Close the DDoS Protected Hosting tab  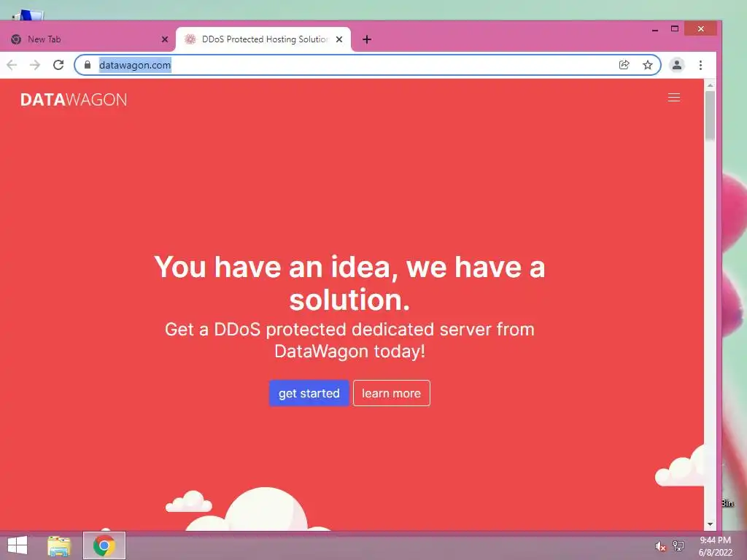point(338,39)
